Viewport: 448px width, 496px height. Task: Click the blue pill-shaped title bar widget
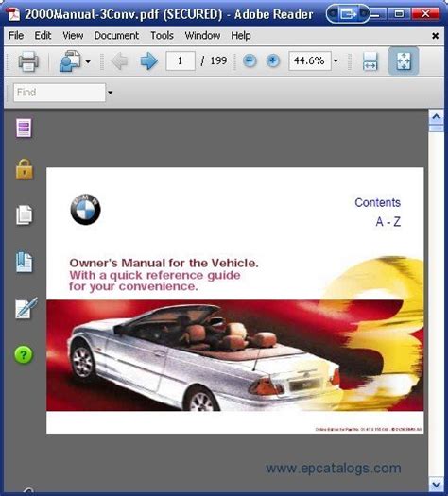[x=348, y=13]
